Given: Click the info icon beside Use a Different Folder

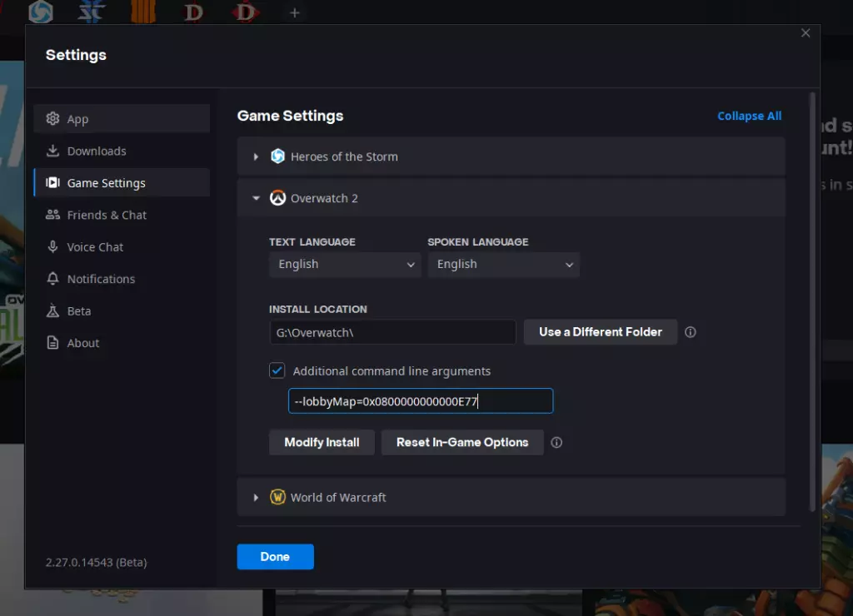Looking at the screenshot, I should (691, 332).
